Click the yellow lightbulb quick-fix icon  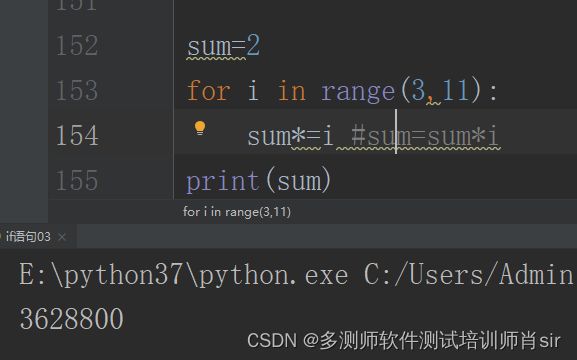pyautogui.click(x=200, y=128)
